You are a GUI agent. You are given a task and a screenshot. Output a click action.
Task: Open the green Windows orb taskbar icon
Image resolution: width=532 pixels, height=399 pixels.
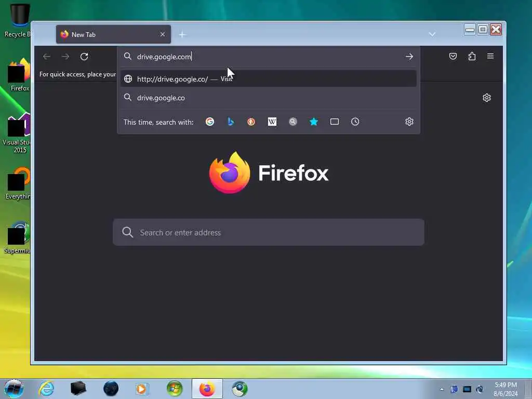point(175,389)
